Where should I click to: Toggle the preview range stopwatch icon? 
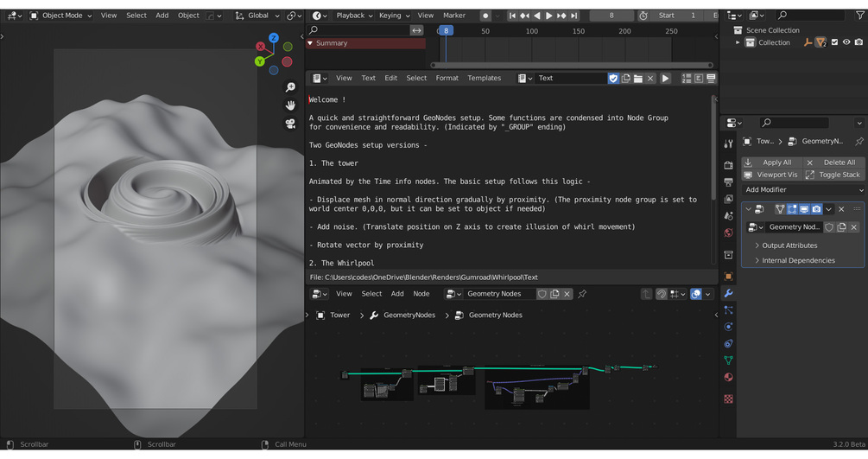[x=643, y=16]
